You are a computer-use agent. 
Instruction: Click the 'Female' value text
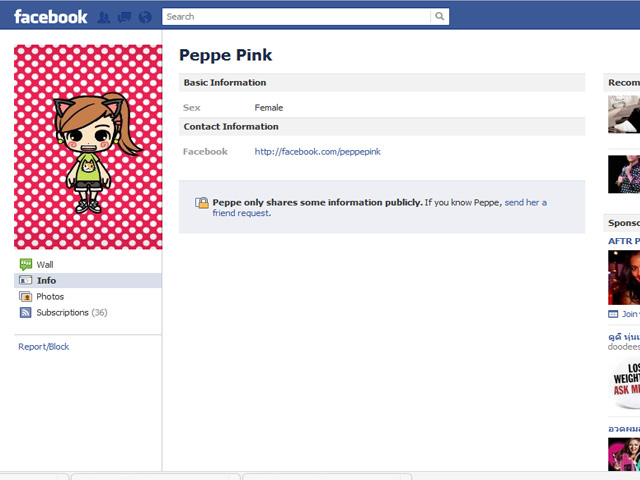[x=269, y=108]
